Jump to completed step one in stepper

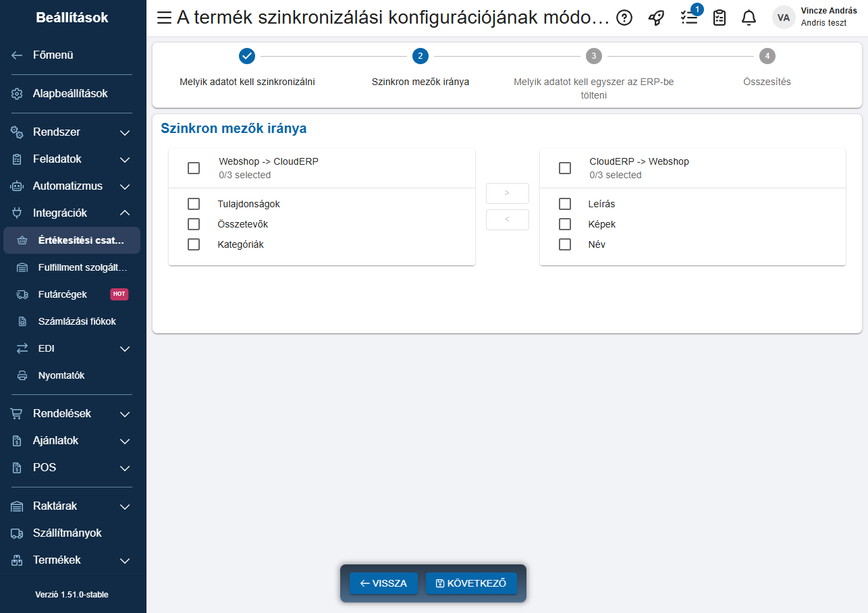[247, 56]
